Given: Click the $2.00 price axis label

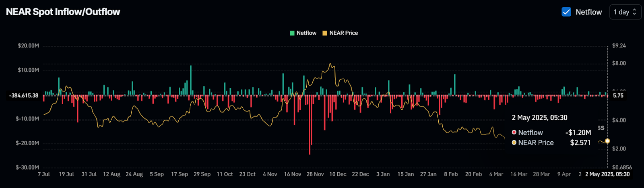Looking at the screenshot, I should tap(619, 149).
